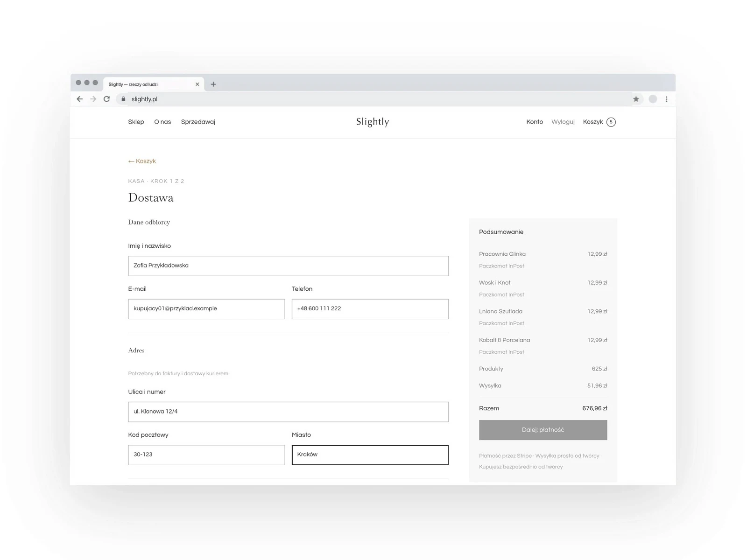Click the KASA · KROK 1 Z 2 label
Screen dimensions: 747x560
pos(156,181)
